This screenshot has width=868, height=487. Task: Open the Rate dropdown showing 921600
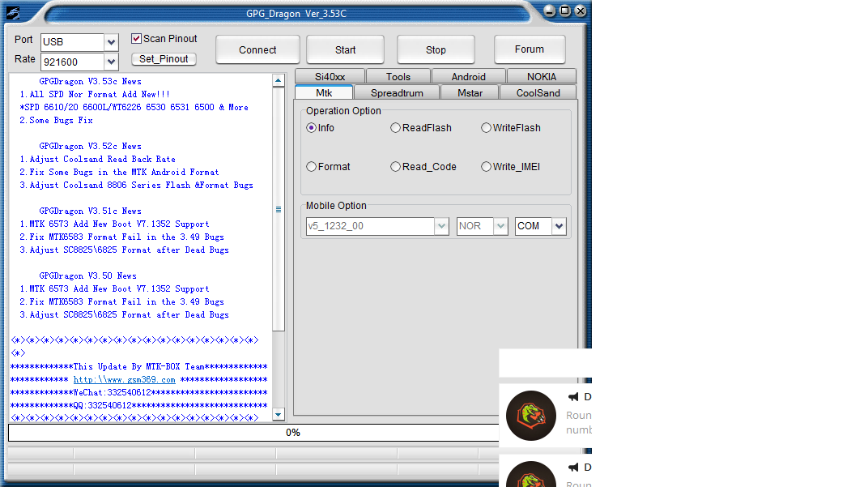[111, 62]
